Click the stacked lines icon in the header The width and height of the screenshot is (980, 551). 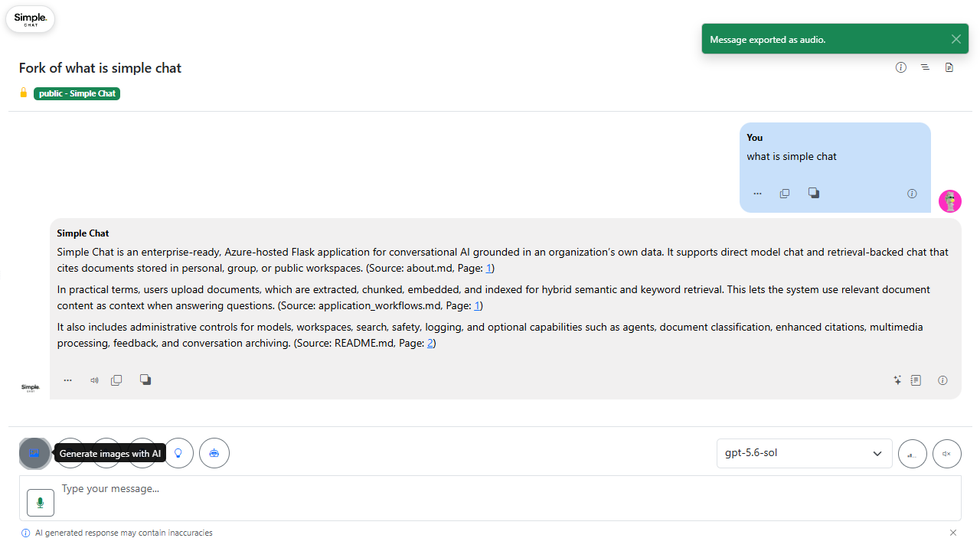[925, 67]
